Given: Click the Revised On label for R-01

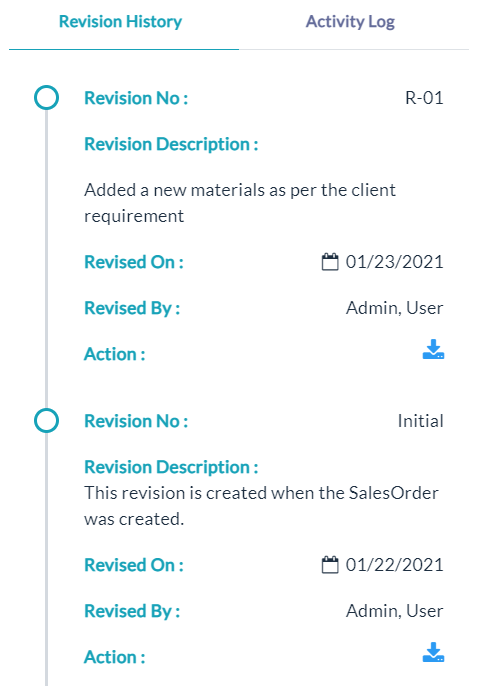Looking at the screenshot, I should click(x=134, y=262).
